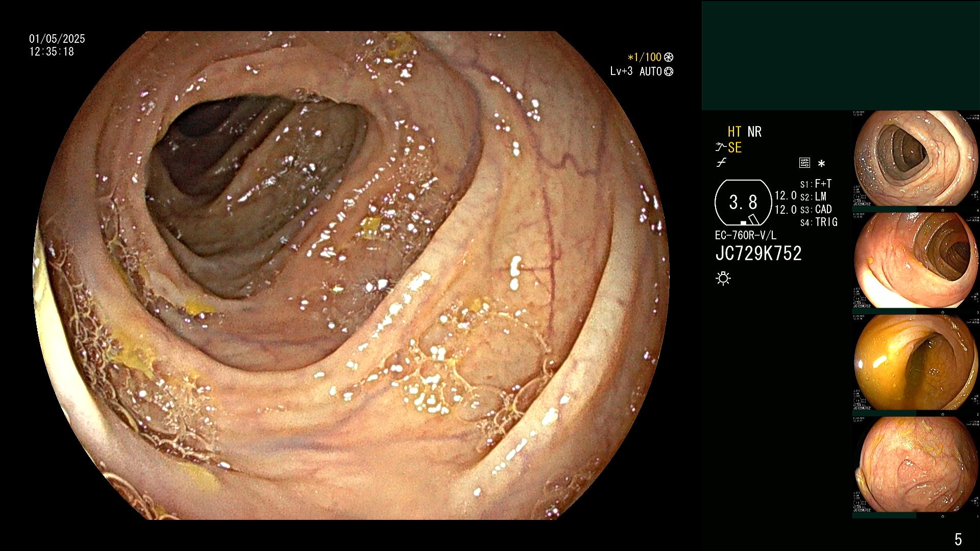Click the S4: TRIG switch assignment
Viewport: 980px width, 551px height.
tap(819, 222)
